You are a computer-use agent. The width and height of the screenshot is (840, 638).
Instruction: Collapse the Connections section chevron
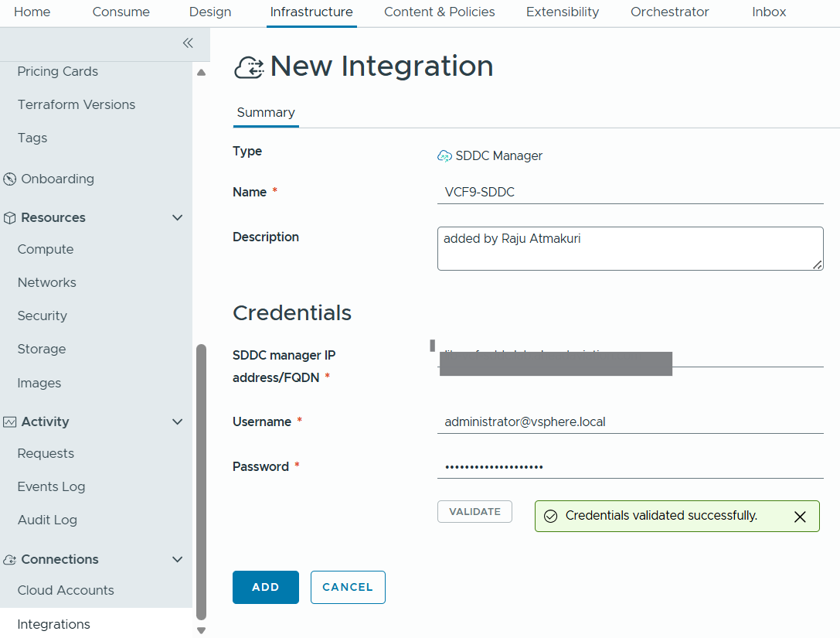(x=177, y=560)
